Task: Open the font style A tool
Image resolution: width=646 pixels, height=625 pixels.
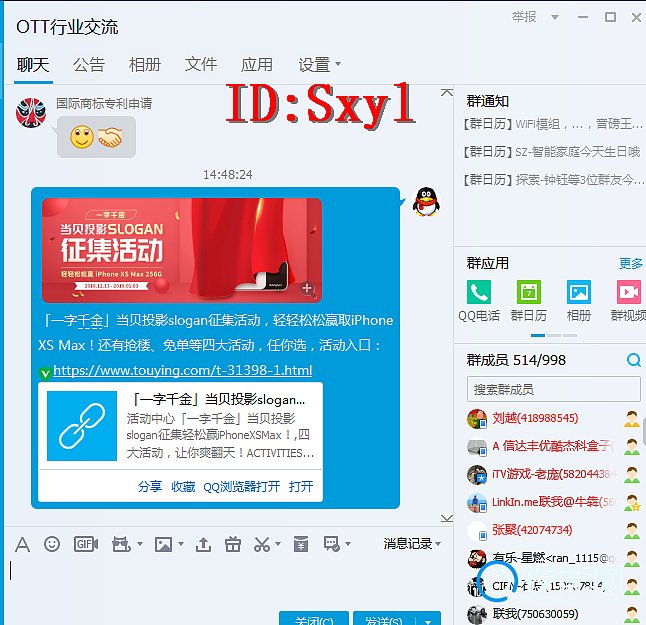Action: (x=22, y=544)
